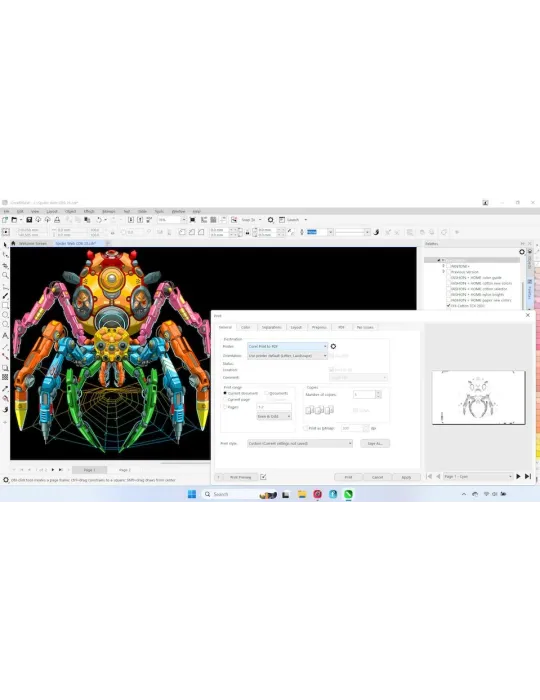Open the Palettes docker gear options
The height and width of the screenshot is (700, 540).
[522, 252]
